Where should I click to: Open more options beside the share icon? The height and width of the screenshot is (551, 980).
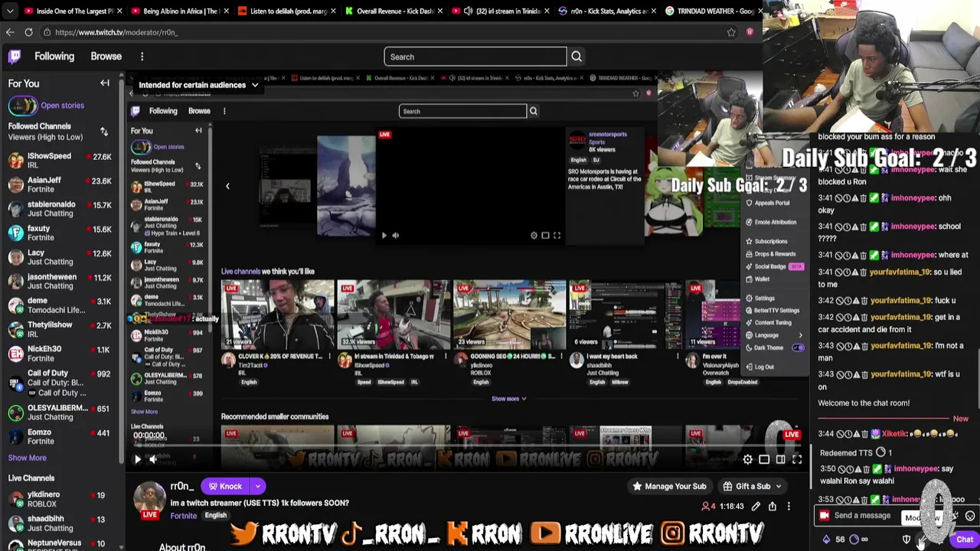click(789, 507)
